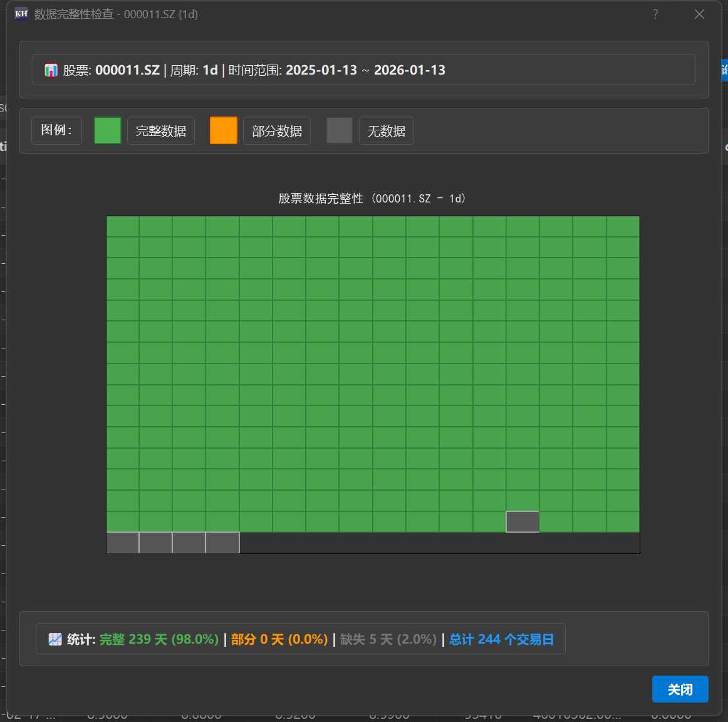728x722 pixels.
Task: Click the 部分数据 legend label
Action: [x=277, y=131]
